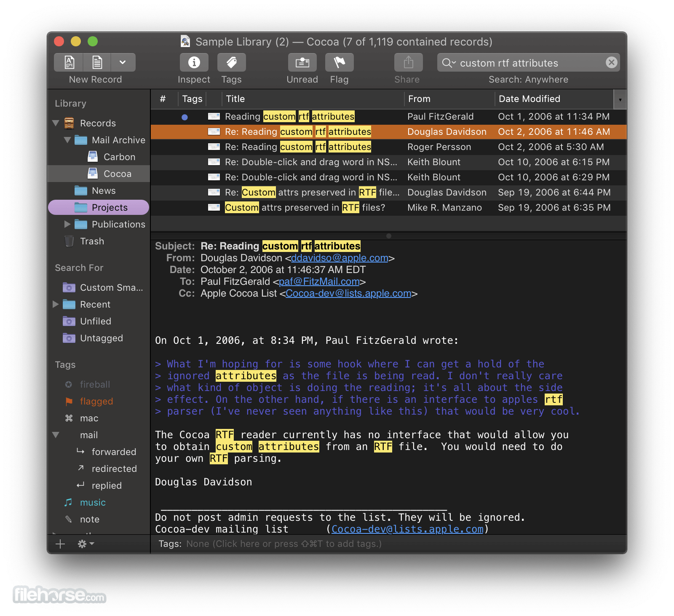Click into the search field
Image resolution: width=674 pixels, height=616 pixels.
[528, 63]
